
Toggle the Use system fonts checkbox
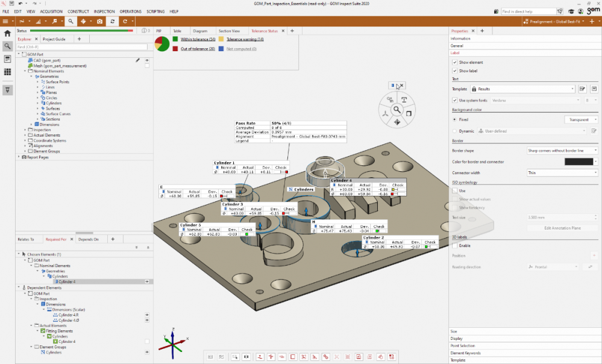point(454,100)
